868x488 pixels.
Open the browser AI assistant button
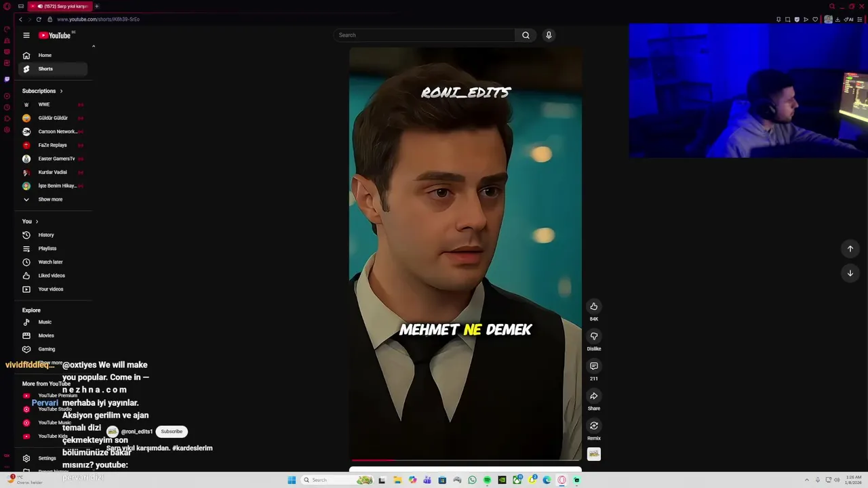(850, 19)
